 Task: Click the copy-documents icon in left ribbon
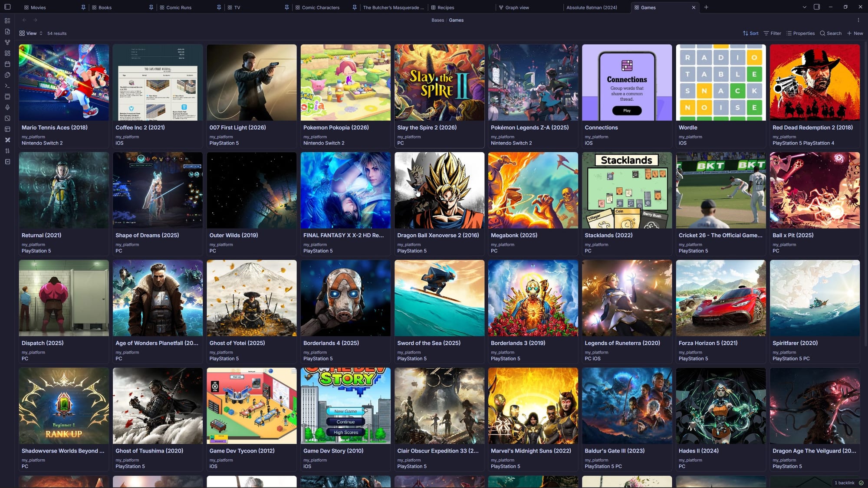coord(7,75)
